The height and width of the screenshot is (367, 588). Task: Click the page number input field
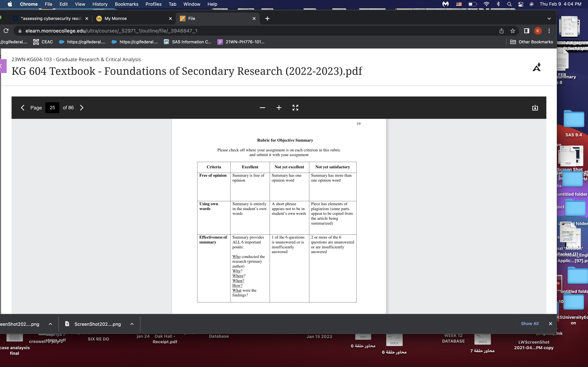click(x=52, y=107)
